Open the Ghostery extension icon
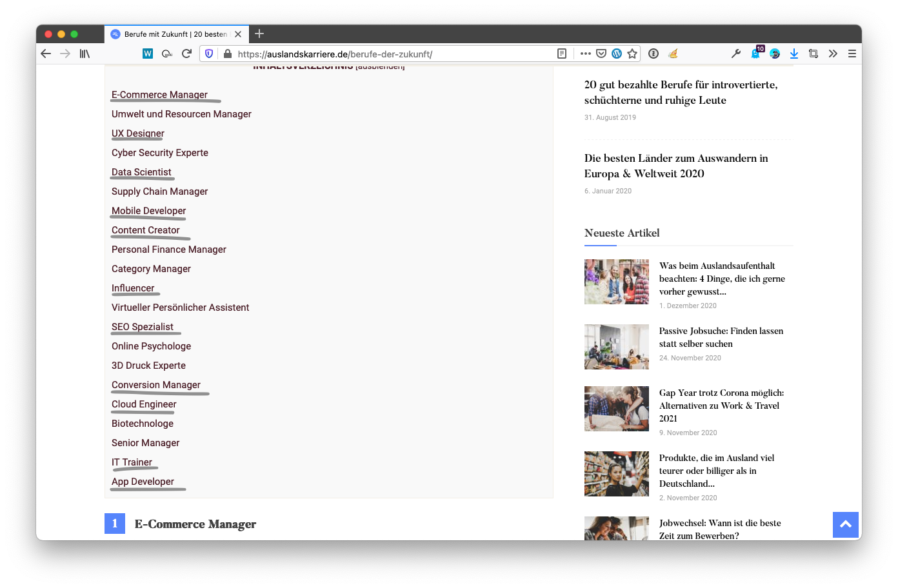This screenshot has width=898, height=588. click(755, 54)
